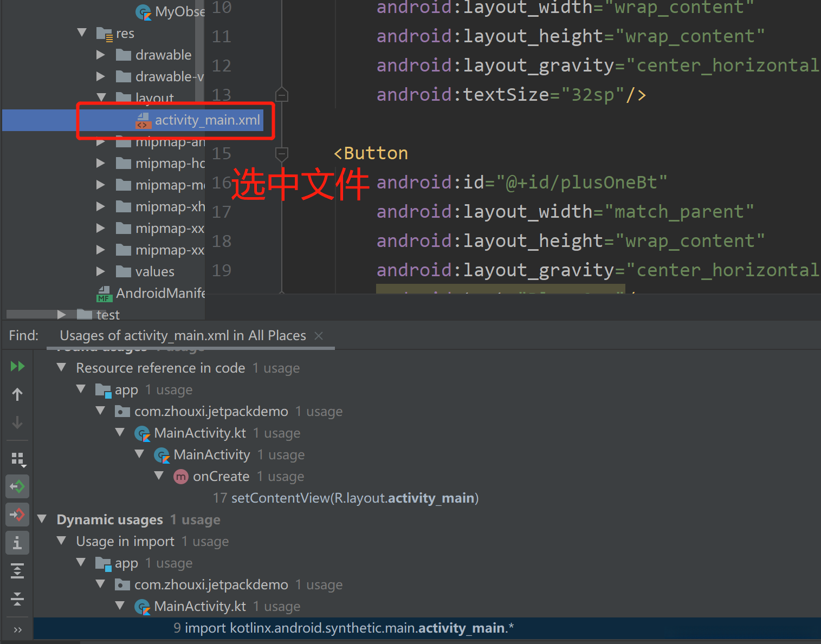Click line number 12 in the gutter
The width and height of the screenshot is (821, 644).
[222, 66]
